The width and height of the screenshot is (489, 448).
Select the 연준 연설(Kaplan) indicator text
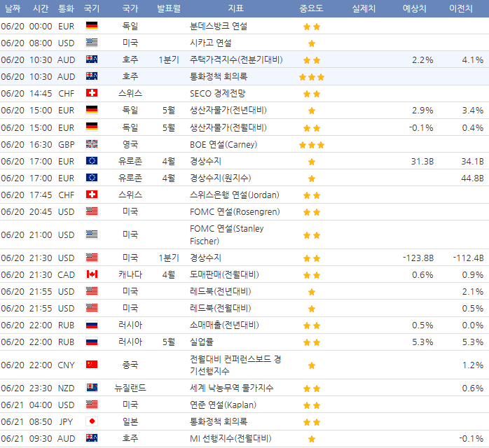click(223, 405)
